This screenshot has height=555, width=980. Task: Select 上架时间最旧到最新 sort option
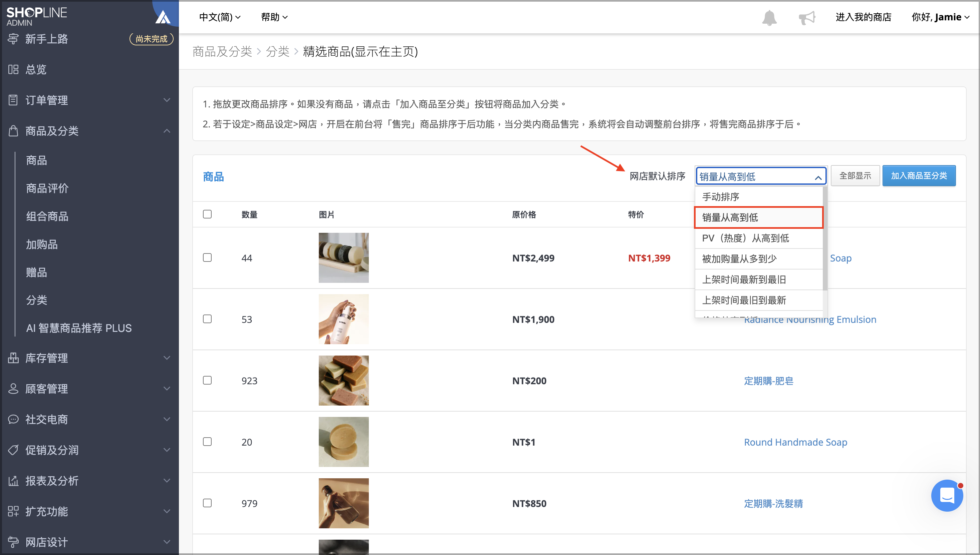tap(758, 300)
